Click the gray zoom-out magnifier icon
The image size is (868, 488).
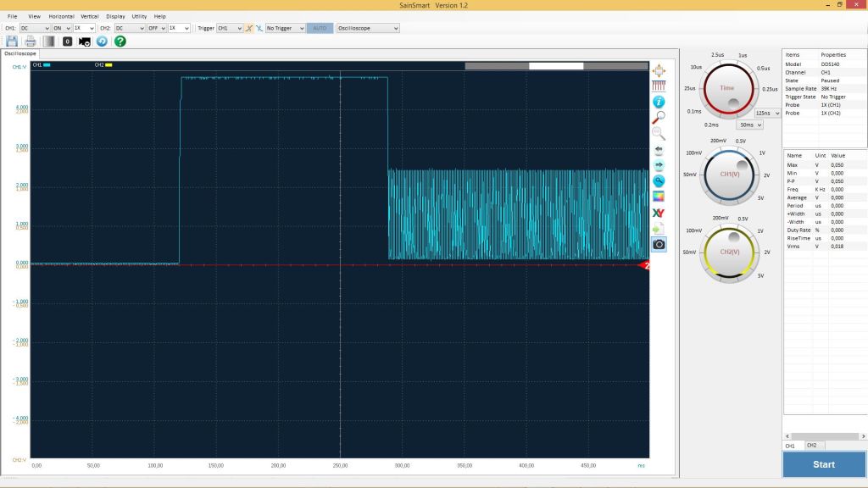[x=659, y=133]
